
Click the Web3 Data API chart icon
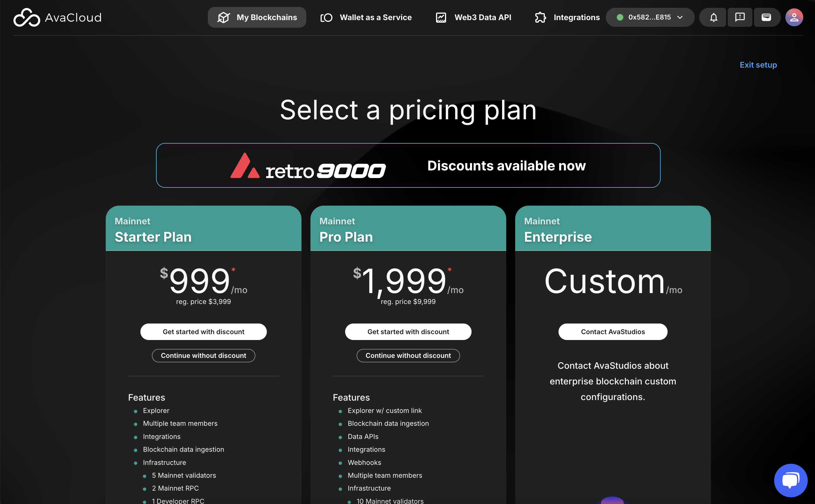tap(441, 17)
